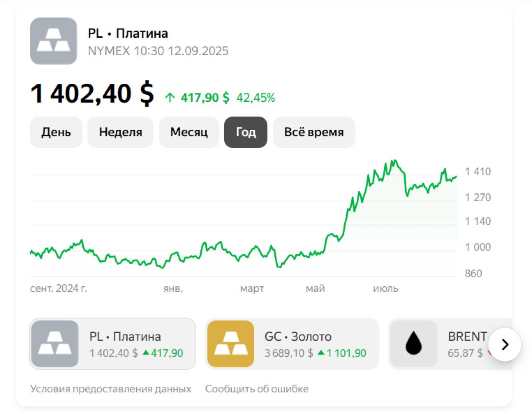Switch to the Всё время range
The height and width of the screenshot is (414, 532).
tap(314, 132)
